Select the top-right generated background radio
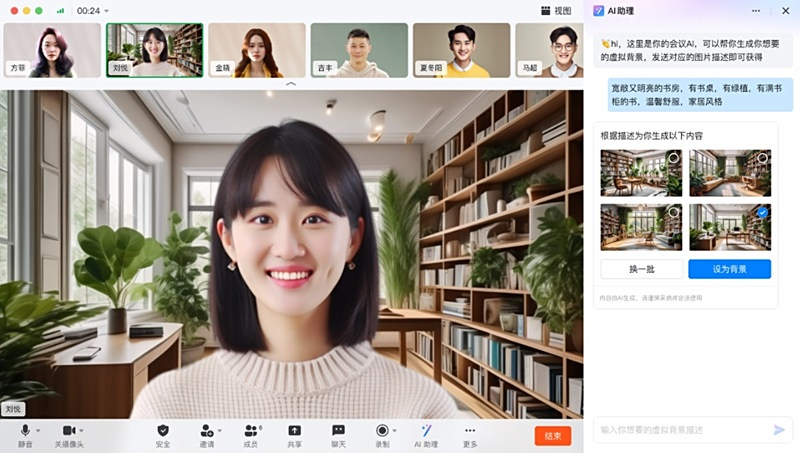Image resolution: width=800 pixels, height=453 pixels. click(x=763, y=158)
